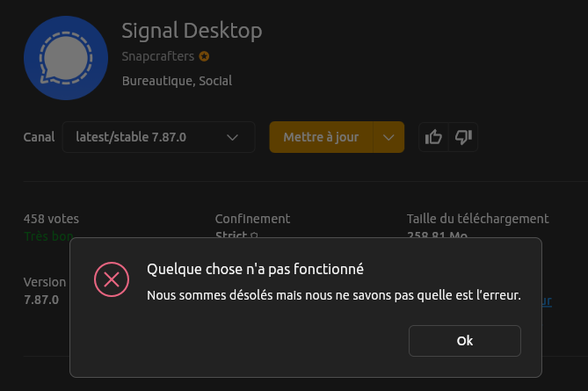Click the red error cross icon

pos(111,279)
